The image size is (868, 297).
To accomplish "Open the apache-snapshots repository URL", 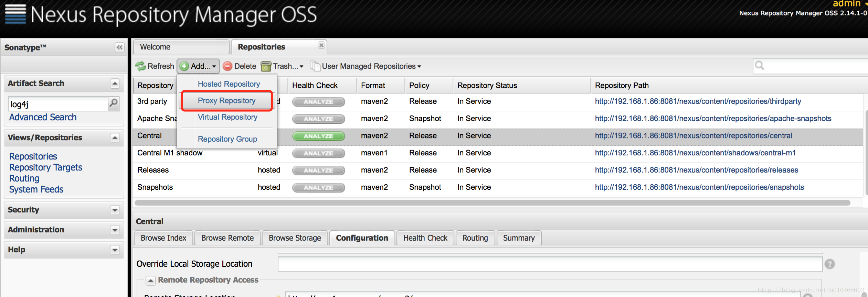I will [x=713, y=119].
